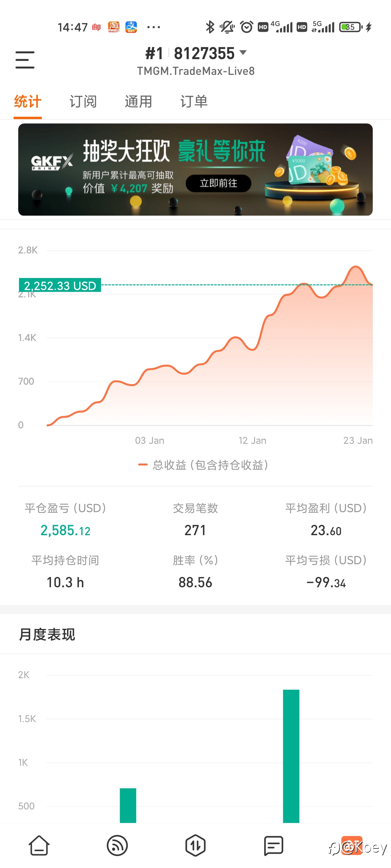The image size is (391, 868).
Task: Open the trade arrows hexagon icon
Action: [x=195, y=845]
